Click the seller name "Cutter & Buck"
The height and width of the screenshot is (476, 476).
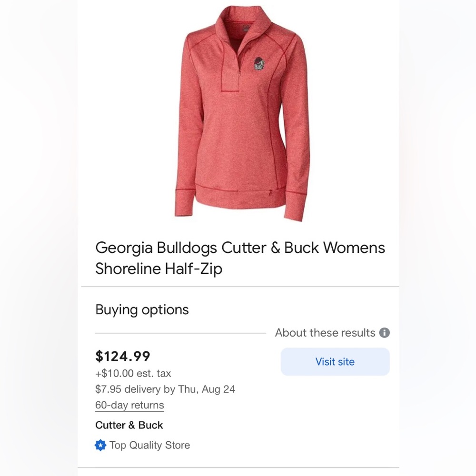coord(129,425)
